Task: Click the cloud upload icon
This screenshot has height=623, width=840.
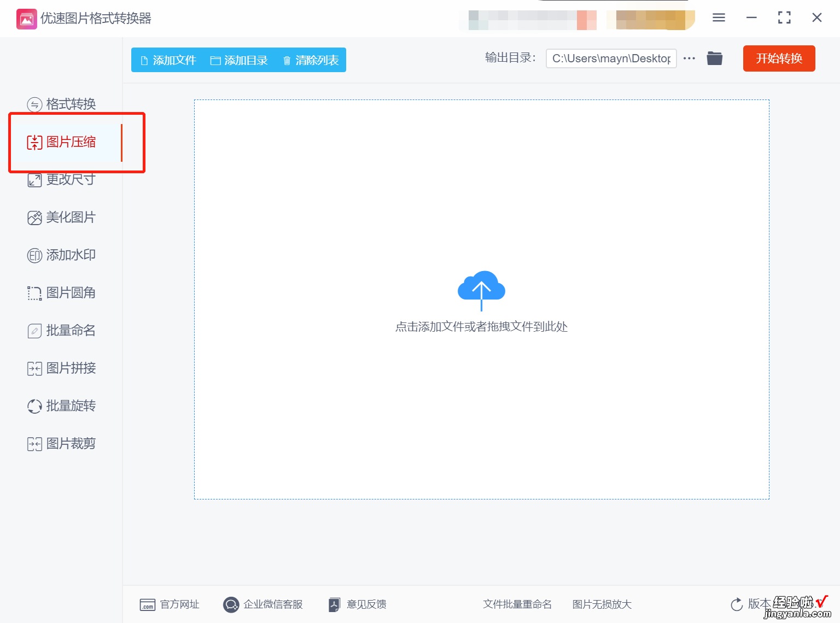Action: [x=481, y=290]
